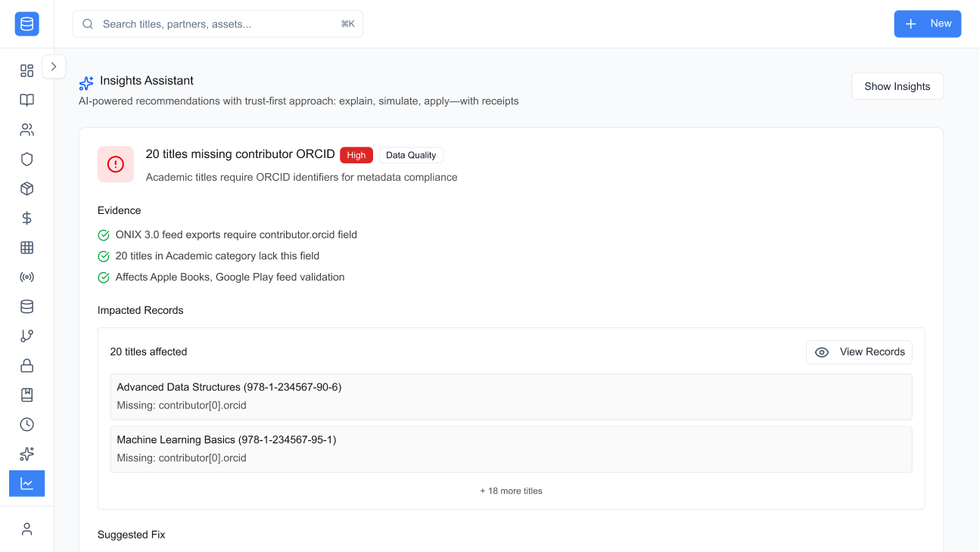Screen dimensions: 980x552
Task: Click the Royalties dollar icon in sidebar
Action: click(x=26, y=218)
